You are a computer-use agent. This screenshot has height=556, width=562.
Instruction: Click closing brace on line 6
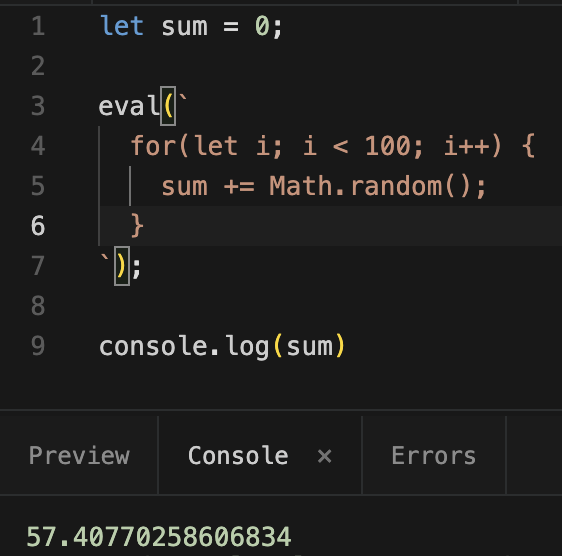coord(137,226)
